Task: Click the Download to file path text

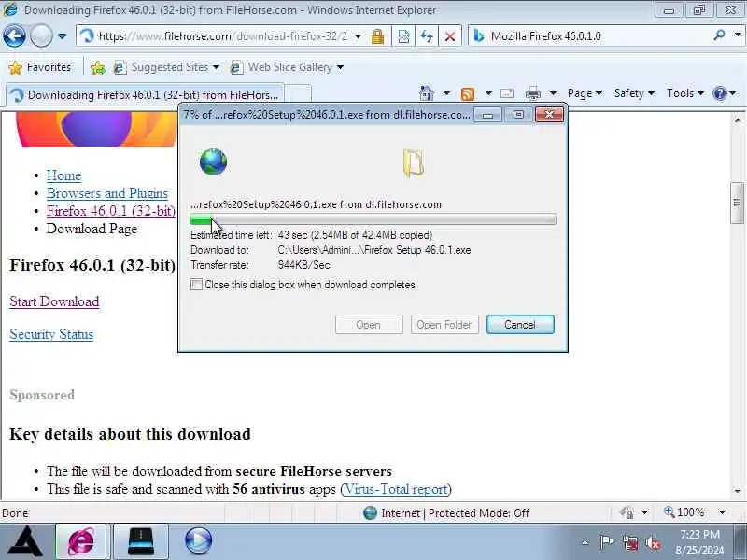Action: point(374,250)
